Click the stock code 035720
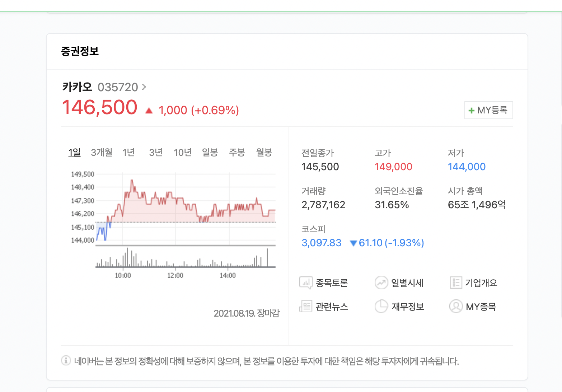The height and width of the screenshot is (392, 562). [x=118, y=87]
